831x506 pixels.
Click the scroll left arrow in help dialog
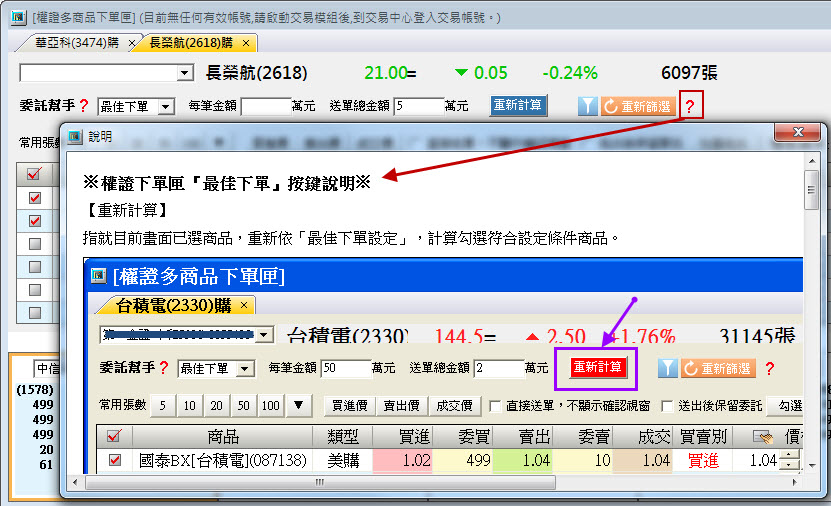click(75, 482)
